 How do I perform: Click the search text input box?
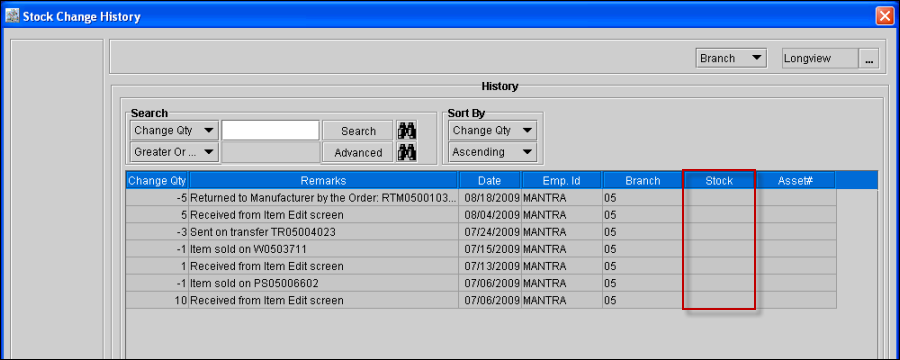tap(270, 130)
